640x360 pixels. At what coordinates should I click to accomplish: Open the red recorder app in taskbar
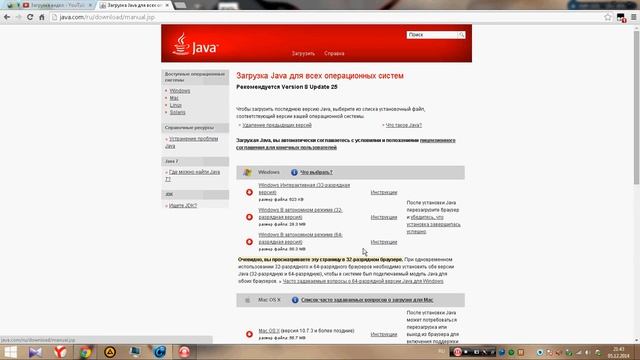184,352
